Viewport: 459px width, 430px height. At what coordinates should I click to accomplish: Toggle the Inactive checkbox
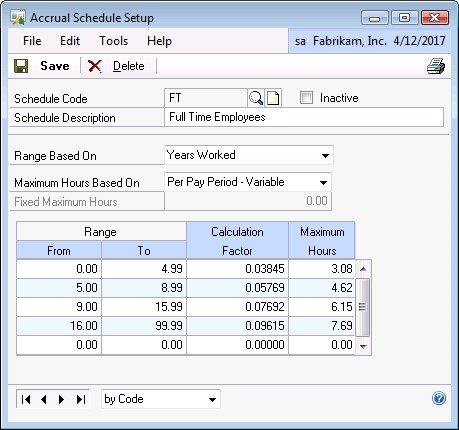[306, 98]
